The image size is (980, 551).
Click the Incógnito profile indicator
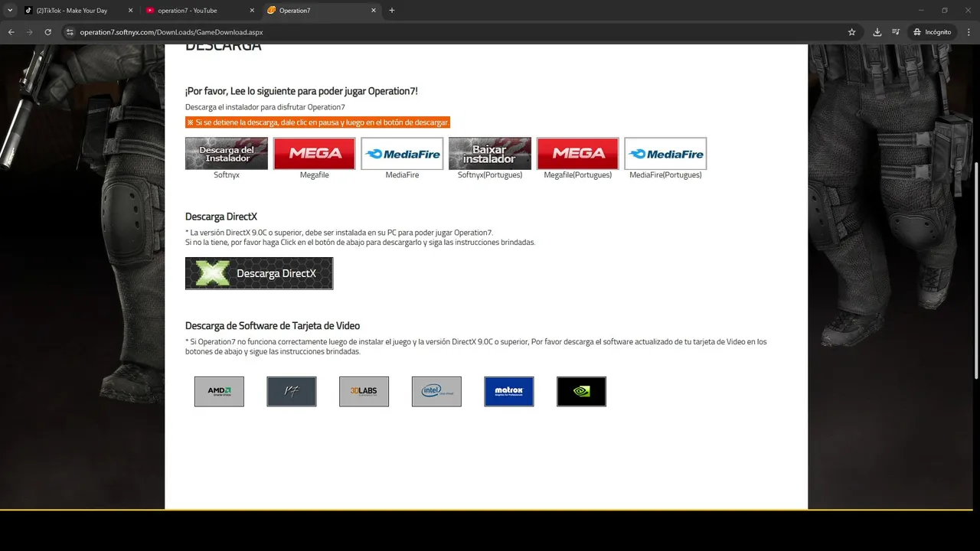933,32
